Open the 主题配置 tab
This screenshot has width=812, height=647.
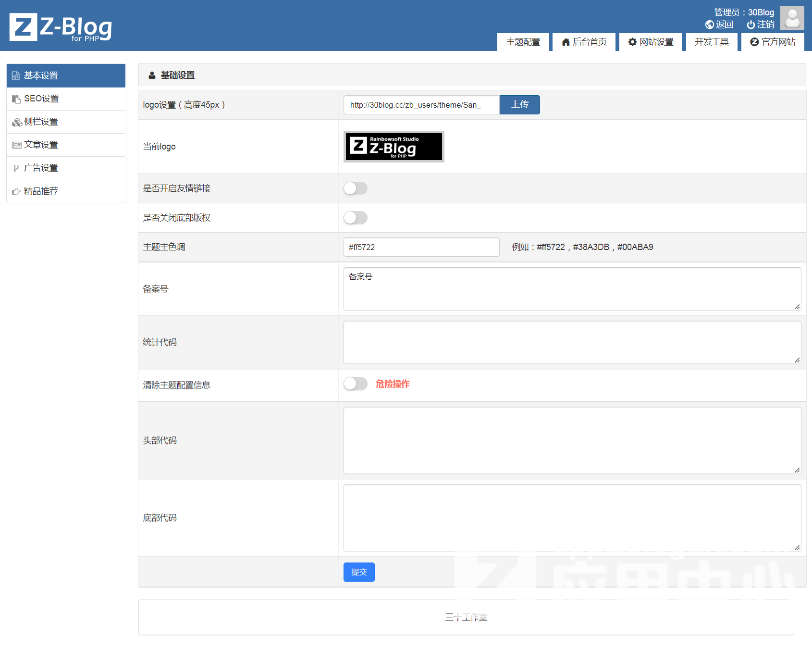(523, 42)
